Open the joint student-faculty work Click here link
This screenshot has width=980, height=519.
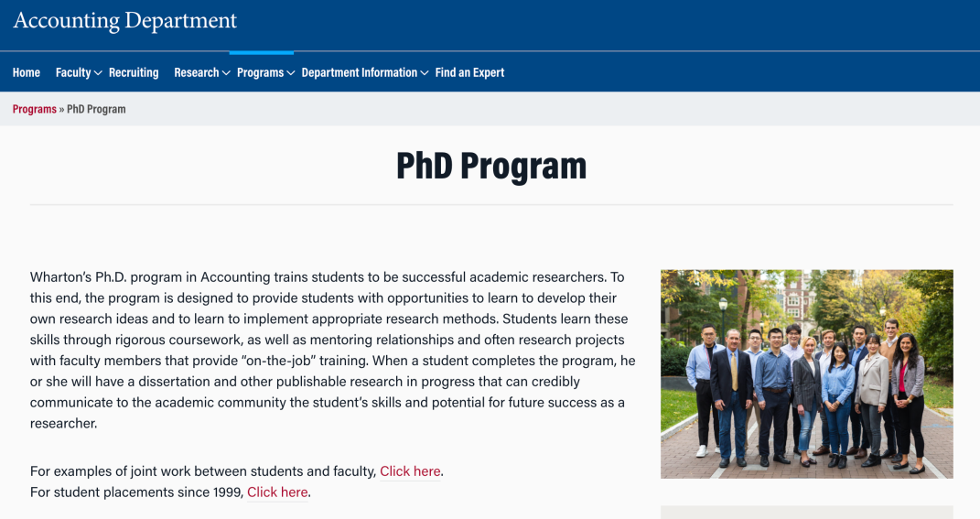click(x=410, y=470)
